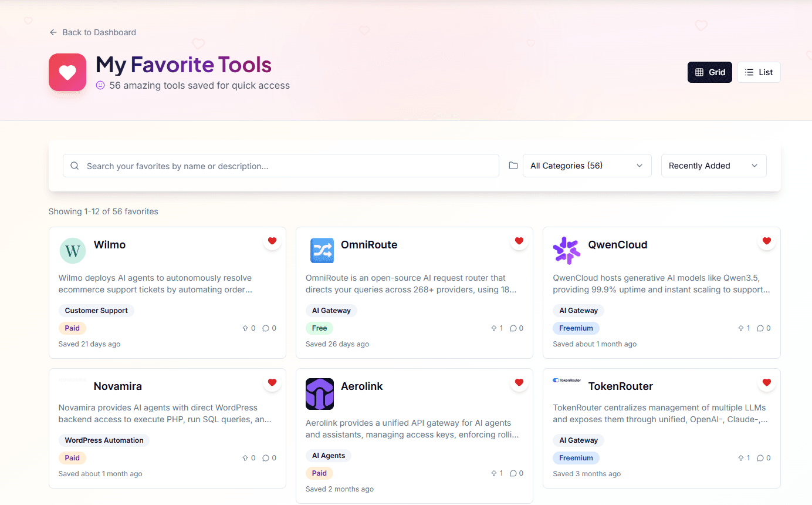Click the QwenCloud tool title
The image size is (812, 505).
coord(618,245)
